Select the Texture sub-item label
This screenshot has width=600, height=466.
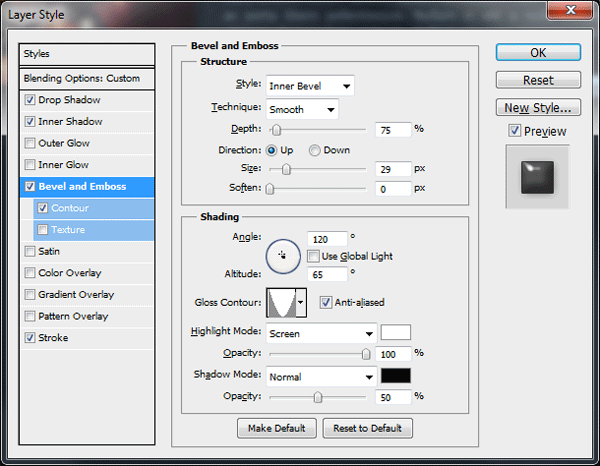pyautogui.click(x=68, y=230)
